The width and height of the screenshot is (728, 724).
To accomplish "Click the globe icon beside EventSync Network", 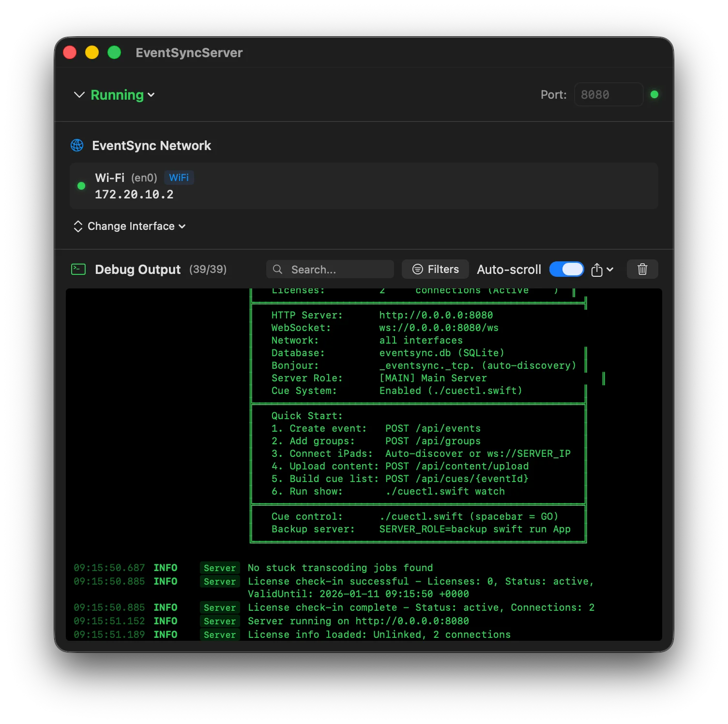I will (x=77, y=145).
